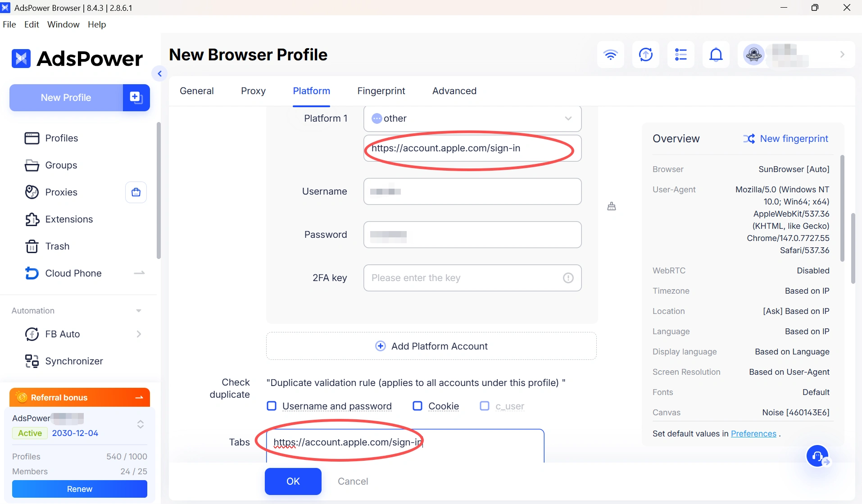Click the 2FA key info icon
The width and height of the screenshot is (862, 504).
568,278
